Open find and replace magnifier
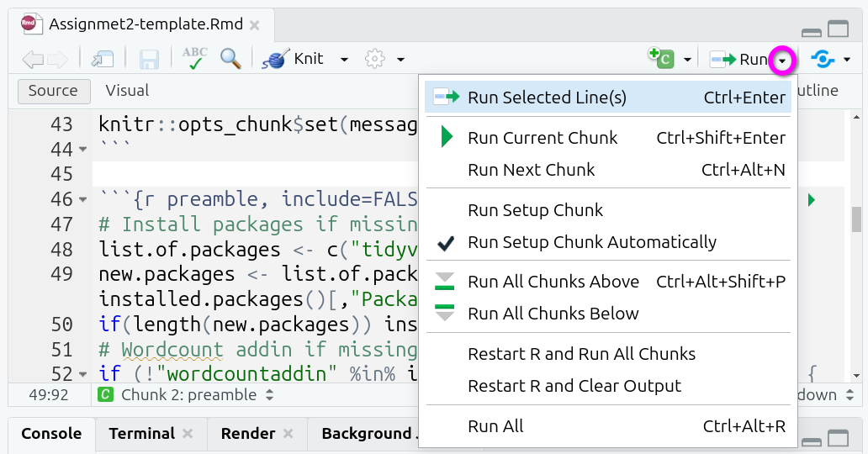Screen dimensions: 868x454 [230, 58]
